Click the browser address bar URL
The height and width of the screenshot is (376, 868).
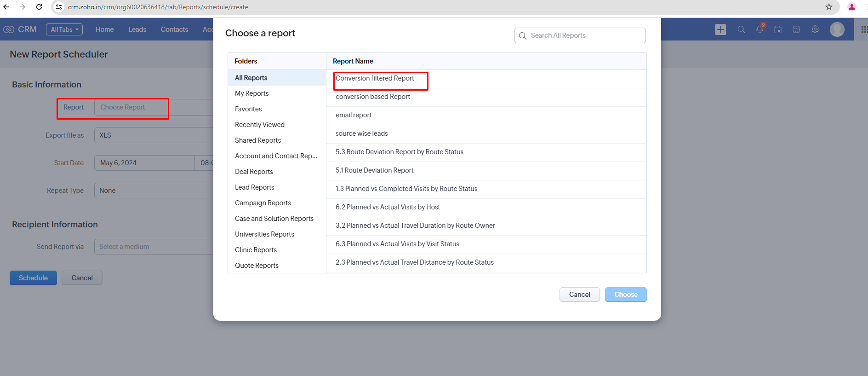coord(158,7)
